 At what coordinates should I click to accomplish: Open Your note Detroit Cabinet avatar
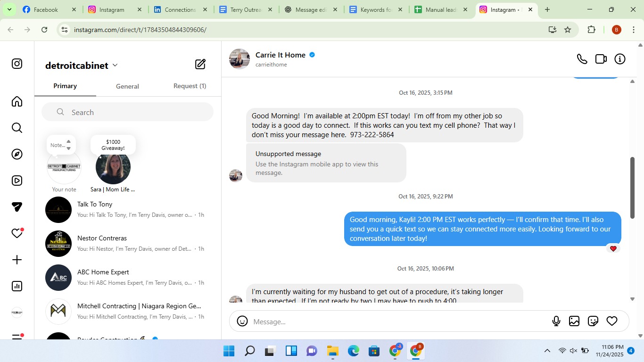pyautogui.click(x=64, y=167)
